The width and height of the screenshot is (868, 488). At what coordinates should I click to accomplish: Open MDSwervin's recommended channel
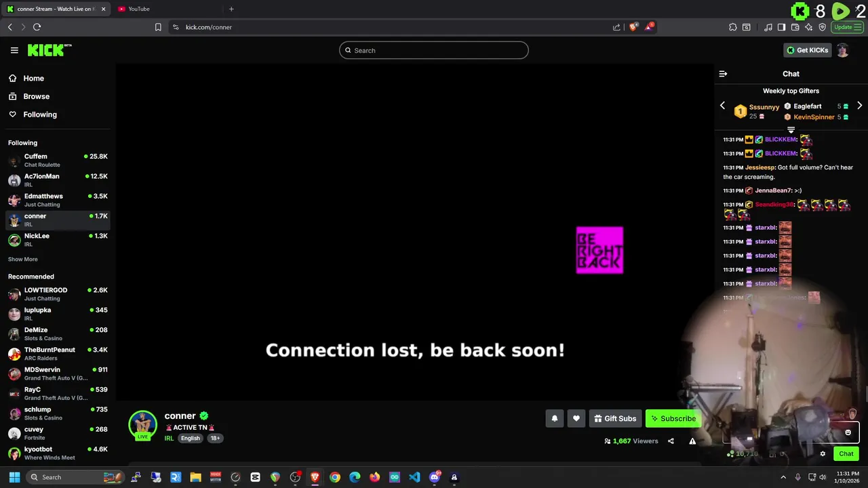[x=58, y=373]
